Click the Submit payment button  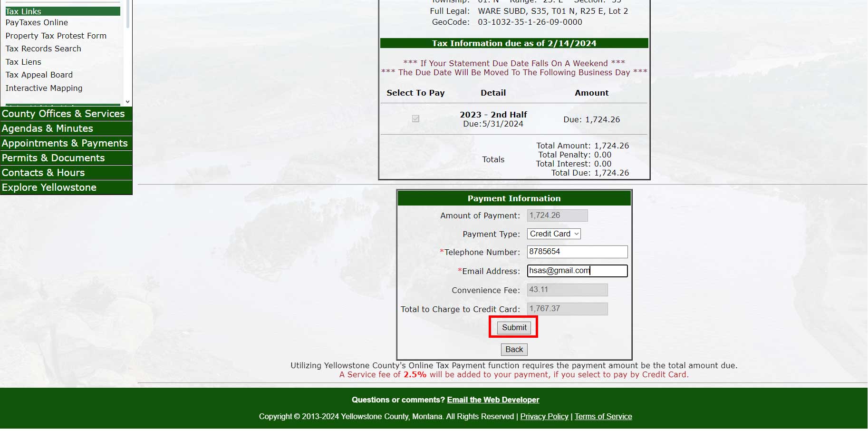pyautogui.click(x=514, y=327)
